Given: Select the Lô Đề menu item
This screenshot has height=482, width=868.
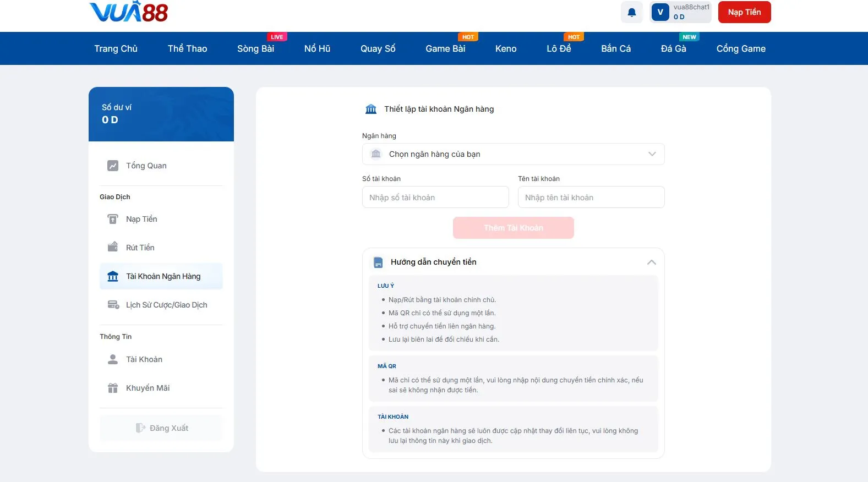Looking at the screenshot, I should [x=559, y=48].
